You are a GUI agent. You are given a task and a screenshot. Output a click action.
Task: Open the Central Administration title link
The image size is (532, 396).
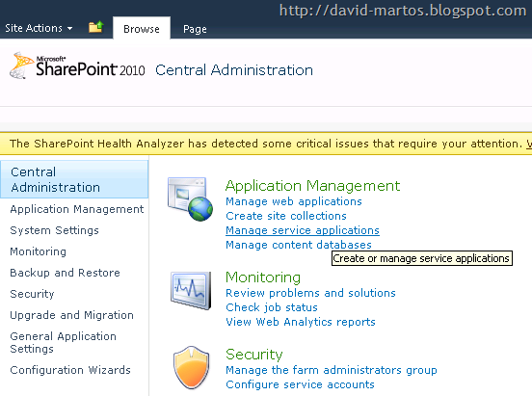coord(234,70)
